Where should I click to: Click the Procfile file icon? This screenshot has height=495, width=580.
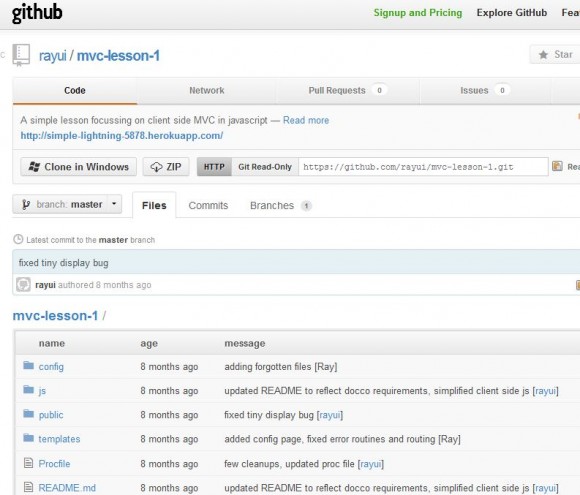pyautogui.click(x=28, y=462)
